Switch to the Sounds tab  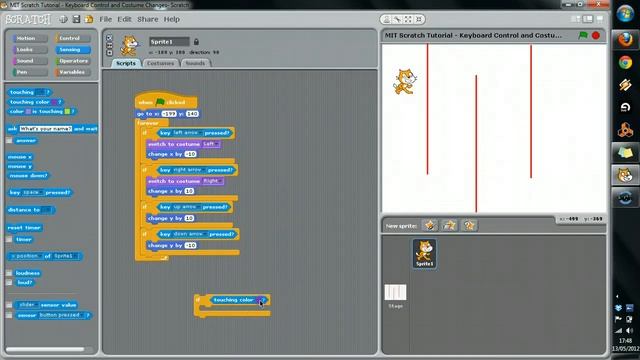pyautogui.click(x=195, y=63)
